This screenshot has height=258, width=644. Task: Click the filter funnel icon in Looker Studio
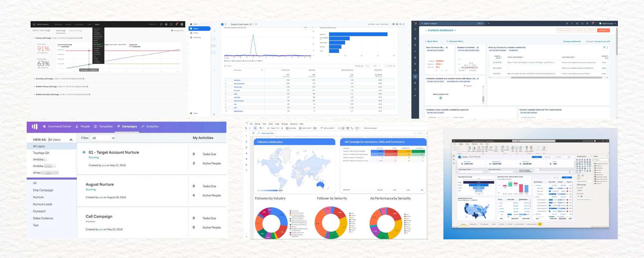[x=253, y=133]
